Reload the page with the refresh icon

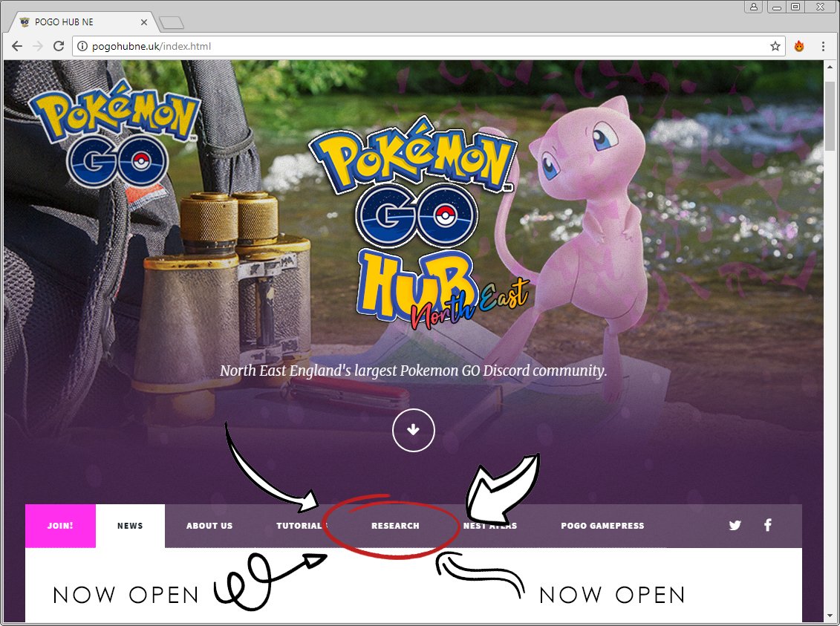(59, 46)
